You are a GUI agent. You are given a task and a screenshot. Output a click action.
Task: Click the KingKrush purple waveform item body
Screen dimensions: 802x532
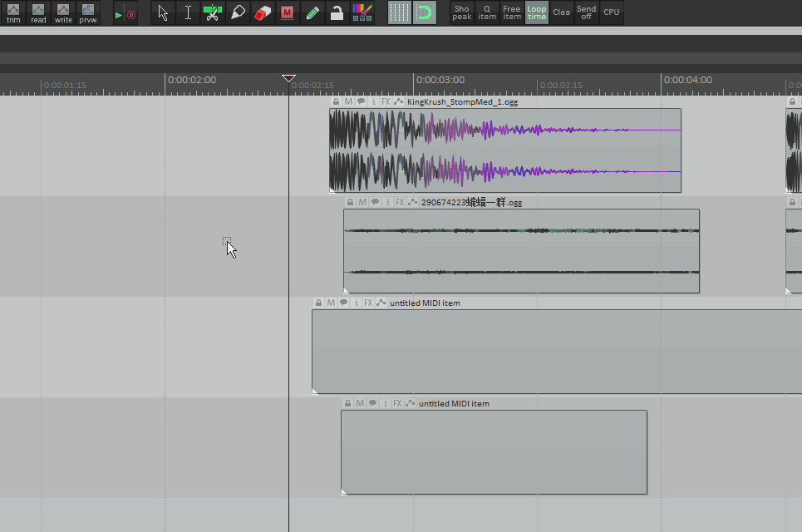(x=505, y=150)
